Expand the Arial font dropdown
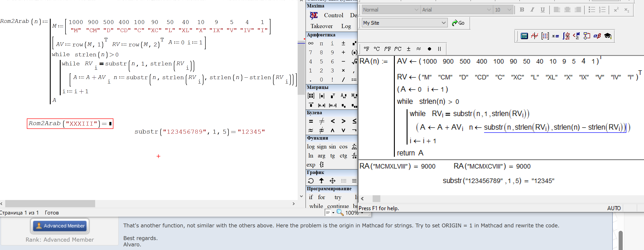This screenshot has height=250, width=644. [489, 10]
